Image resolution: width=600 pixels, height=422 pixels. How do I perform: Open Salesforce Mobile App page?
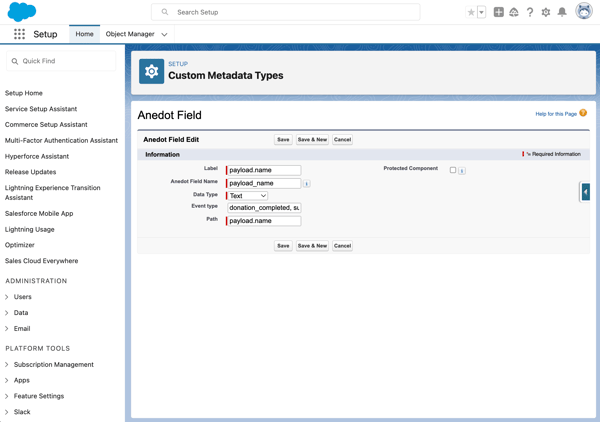tap(39, 213)
